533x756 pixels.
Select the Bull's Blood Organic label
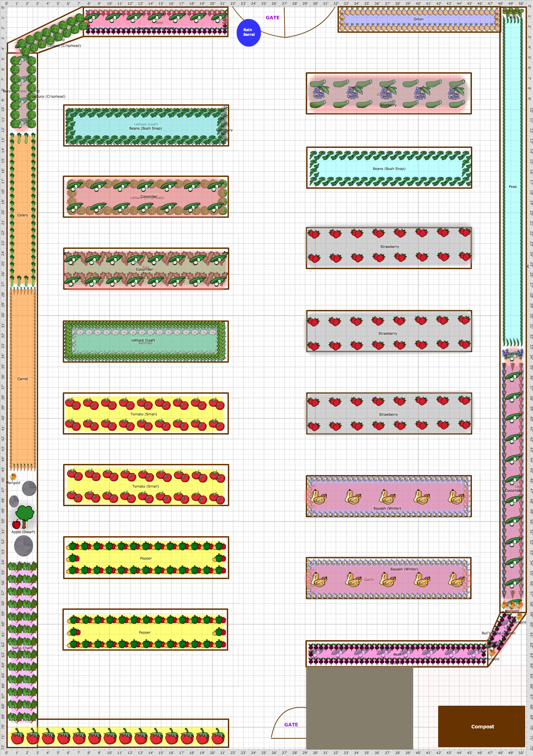tap(499, 633)
